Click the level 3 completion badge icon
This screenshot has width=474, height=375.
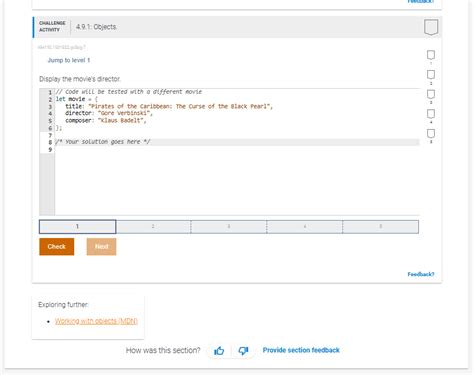431,94
